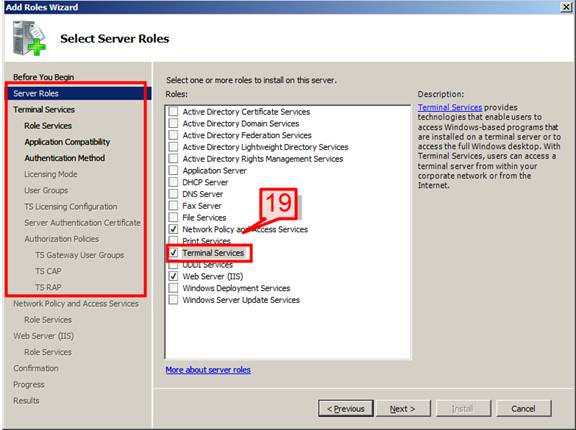Uncheck Network Policy and Access Services
This screenshot has width=576, height=430.
pos(173,229)
